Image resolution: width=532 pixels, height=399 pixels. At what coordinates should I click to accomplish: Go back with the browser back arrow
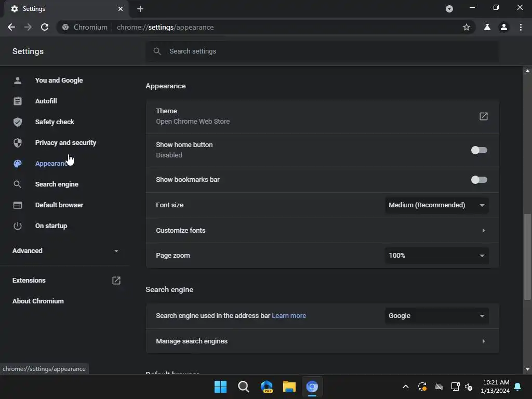11,27
